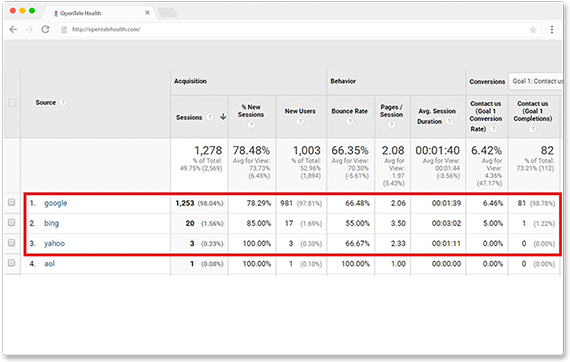This screenshot has width=570, height=362.
Task: Click the help icon under Bounce Rate
Action: click(350, 121)
